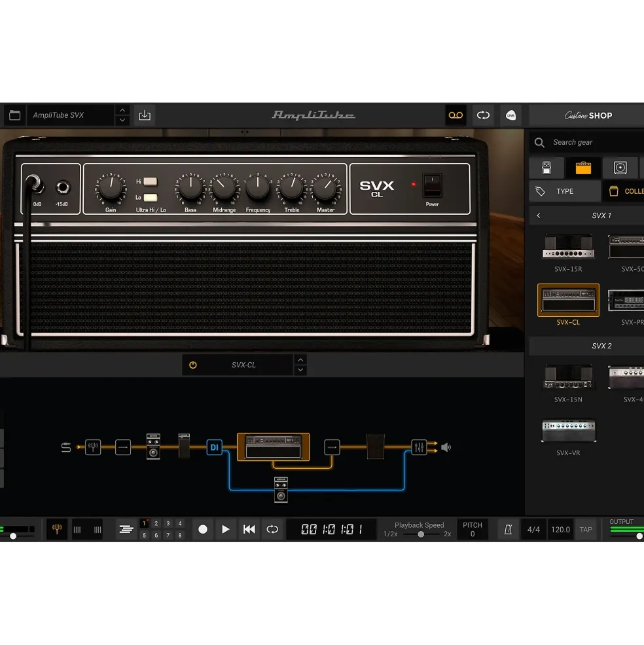This screenshot has width=644, height=645.
Task: Switch to COLLECTION filter tab
Action: 624,191
